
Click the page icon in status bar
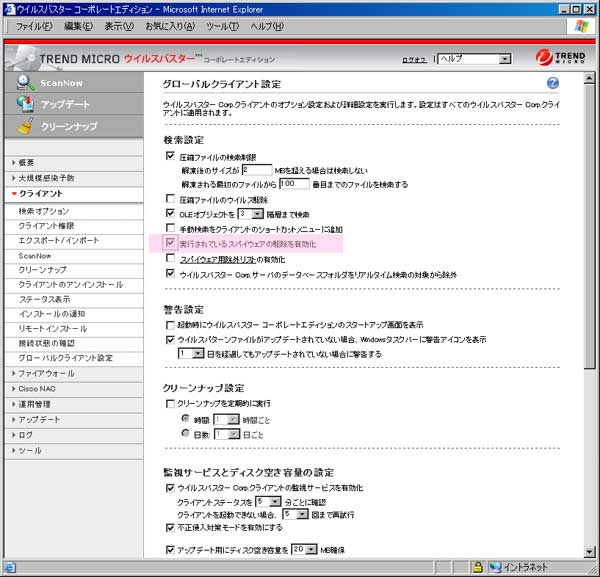(x=10, y=567)
